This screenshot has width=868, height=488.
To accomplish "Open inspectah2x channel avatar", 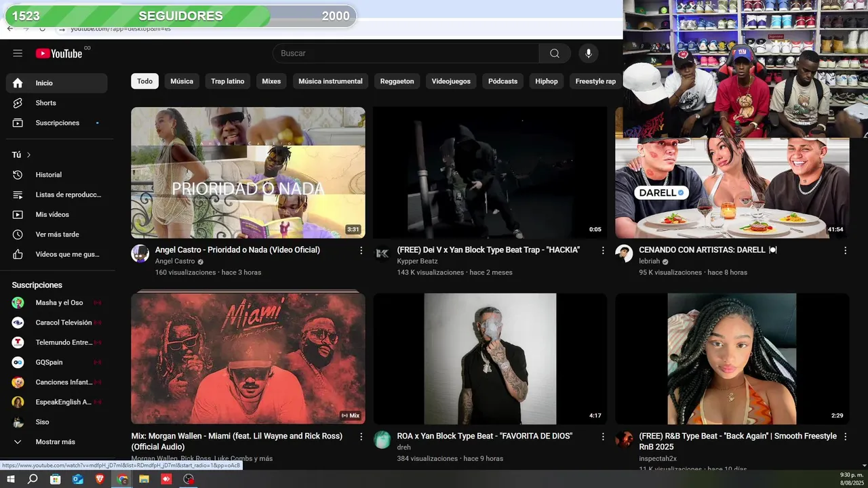I will (625, 440).
